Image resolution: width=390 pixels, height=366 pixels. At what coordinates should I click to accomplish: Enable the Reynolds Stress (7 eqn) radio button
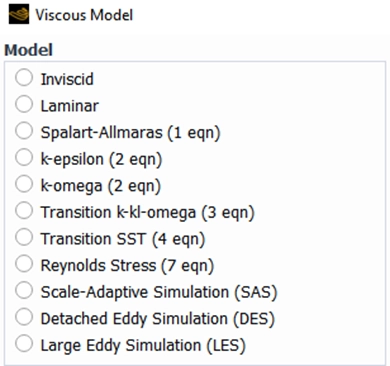click(x=24, y=264)
